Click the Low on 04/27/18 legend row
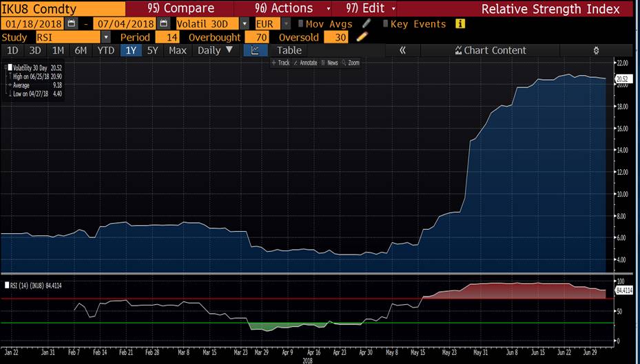This screenshot has width=640, height=364. tap(38, 94)
